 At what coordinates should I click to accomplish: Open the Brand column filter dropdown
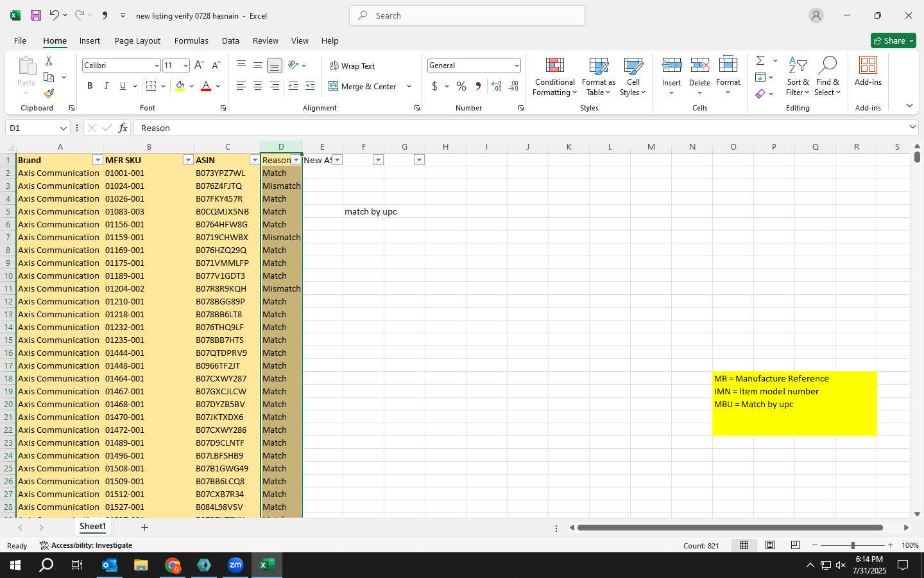point(98,160)
